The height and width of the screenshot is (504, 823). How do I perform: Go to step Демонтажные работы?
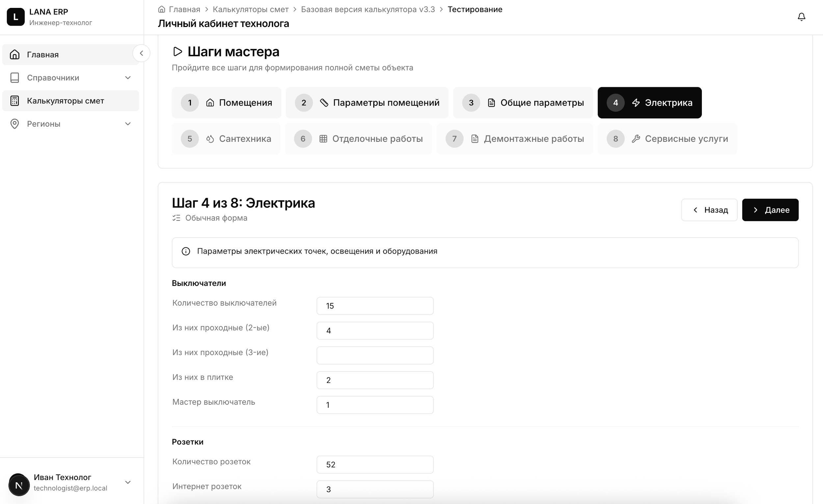click(x=515, y=139)
